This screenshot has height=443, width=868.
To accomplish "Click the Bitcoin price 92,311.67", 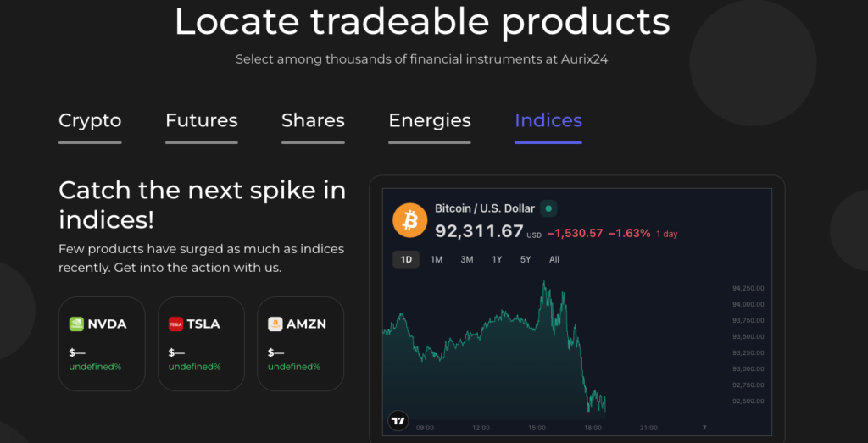I will 479,231.
